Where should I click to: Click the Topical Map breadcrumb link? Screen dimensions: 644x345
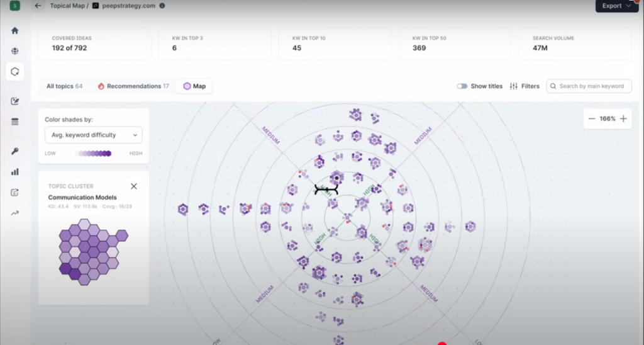[x=67, y=6]
